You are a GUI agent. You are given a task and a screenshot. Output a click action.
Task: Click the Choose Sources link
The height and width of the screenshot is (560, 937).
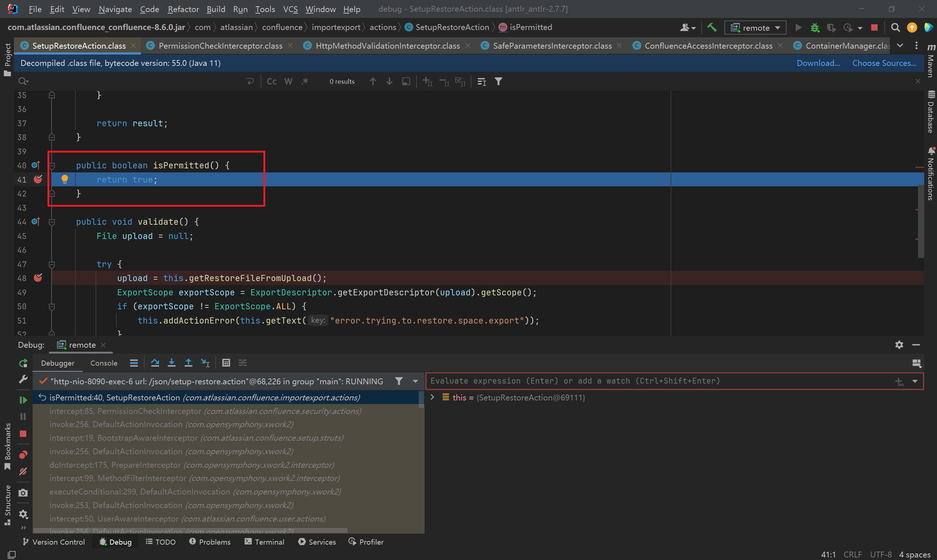[x=884, y=63]
